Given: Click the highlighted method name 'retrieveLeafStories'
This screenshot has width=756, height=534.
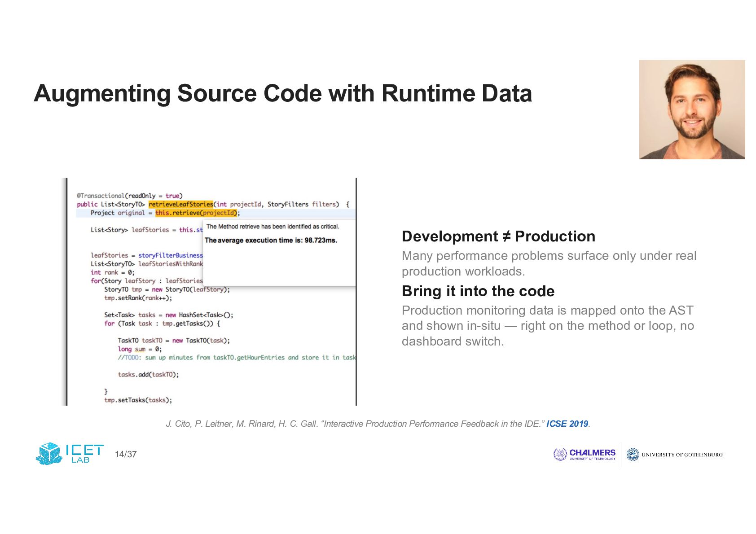Looking at the screenshot, I should [181, 204].
